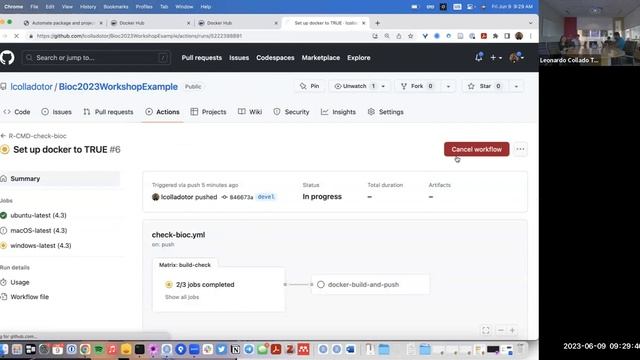This screenshot has height=360, width=640.
Task: Switch to the repository Pull requests tab
Action: (x=108, y=112)
